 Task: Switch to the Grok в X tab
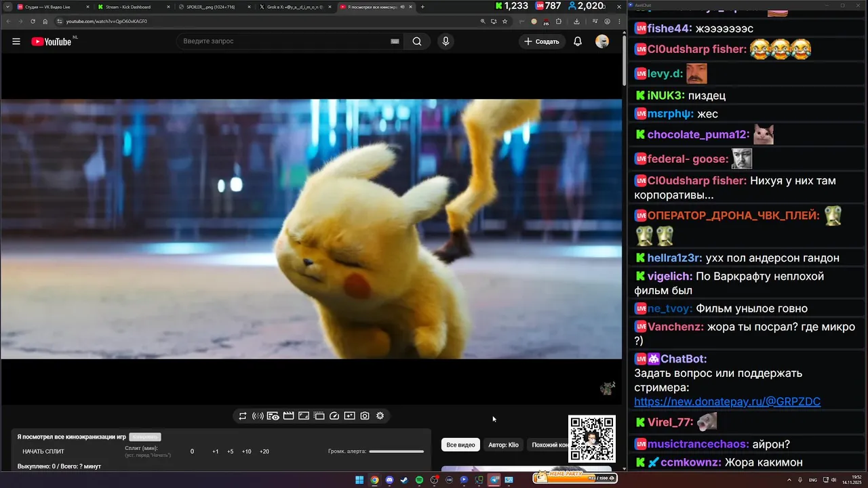[x=295, y=7]
